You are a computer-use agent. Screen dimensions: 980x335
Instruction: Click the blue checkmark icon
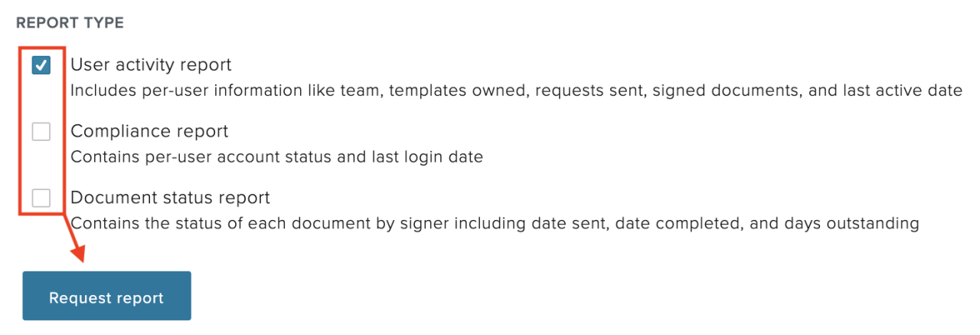(x=41, y=66)
